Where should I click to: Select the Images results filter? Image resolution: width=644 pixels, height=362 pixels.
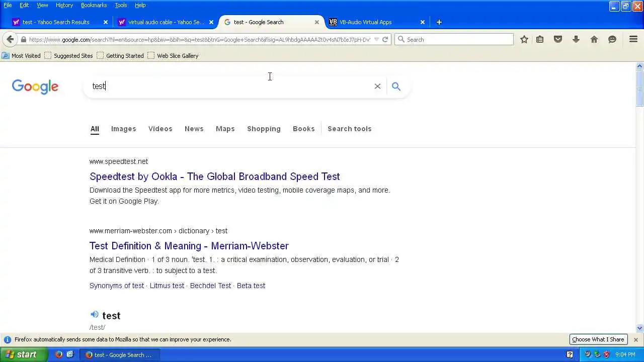123,129
